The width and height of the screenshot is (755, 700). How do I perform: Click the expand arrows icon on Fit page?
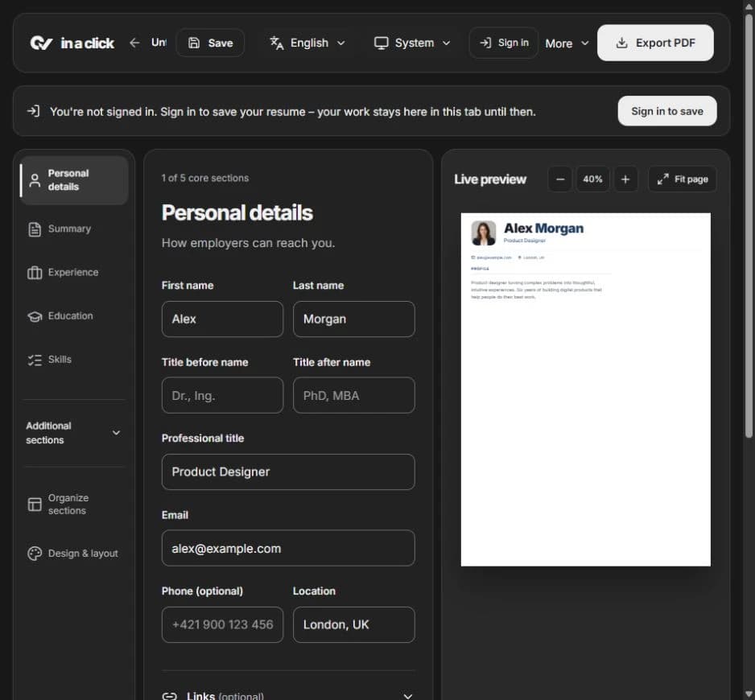pos(663,179)
